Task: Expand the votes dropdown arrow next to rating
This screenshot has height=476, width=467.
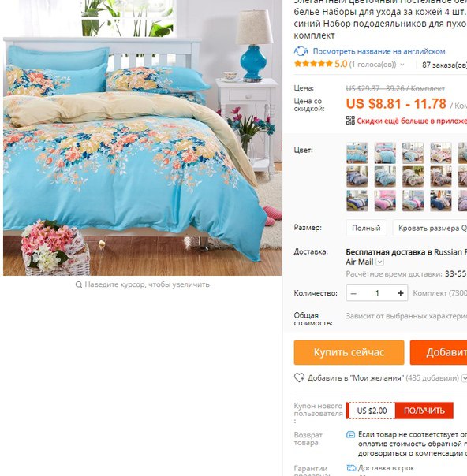Action: click(x=402, y=65)
